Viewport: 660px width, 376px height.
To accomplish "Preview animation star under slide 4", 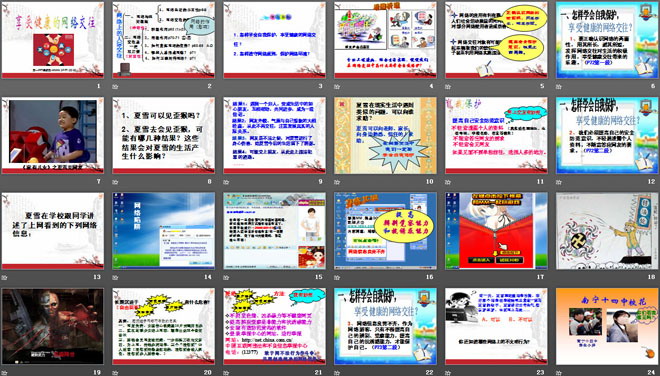I will point(337,87).
